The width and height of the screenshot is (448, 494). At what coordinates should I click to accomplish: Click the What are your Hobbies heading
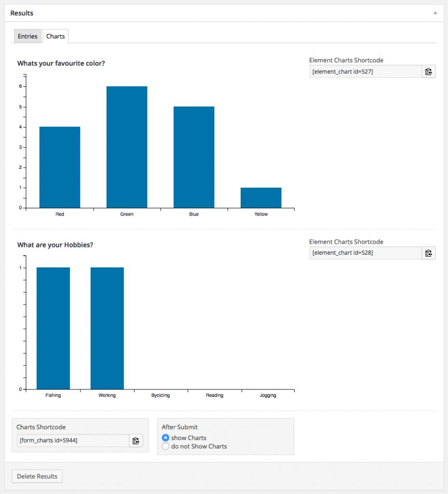coord(55,245)
